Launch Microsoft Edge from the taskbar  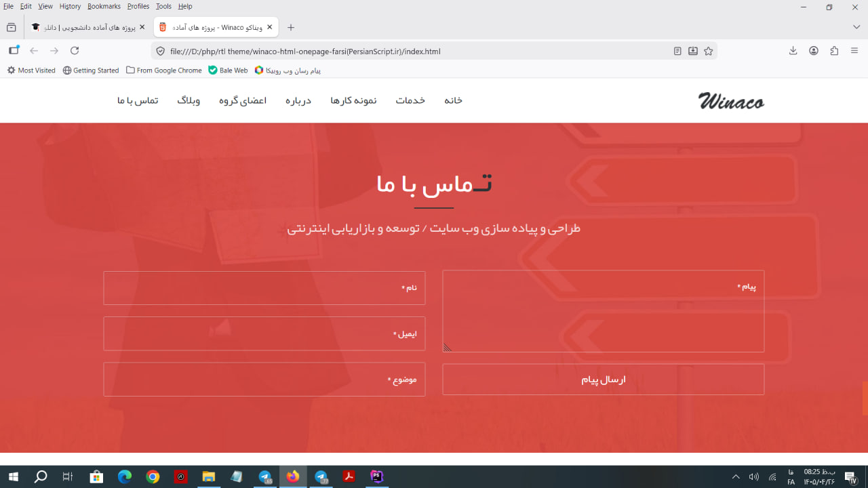125,476
